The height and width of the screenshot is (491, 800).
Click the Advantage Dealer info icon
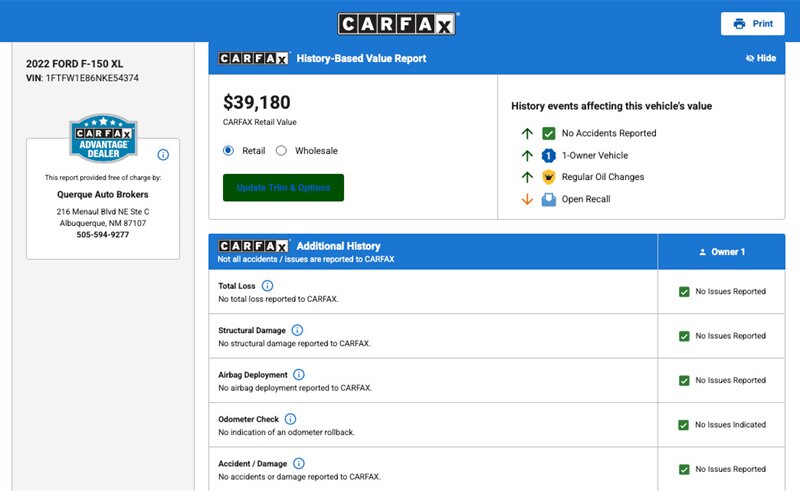(163, 155)
